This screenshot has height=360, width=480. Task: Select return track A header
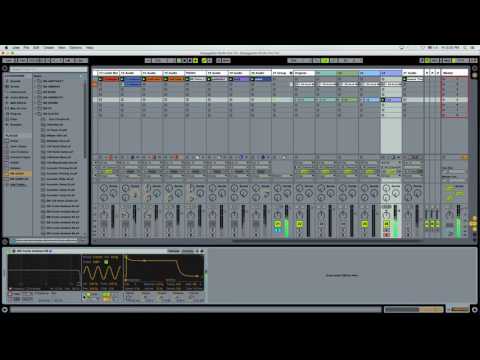pyautogui.click(x=427, y=73)
